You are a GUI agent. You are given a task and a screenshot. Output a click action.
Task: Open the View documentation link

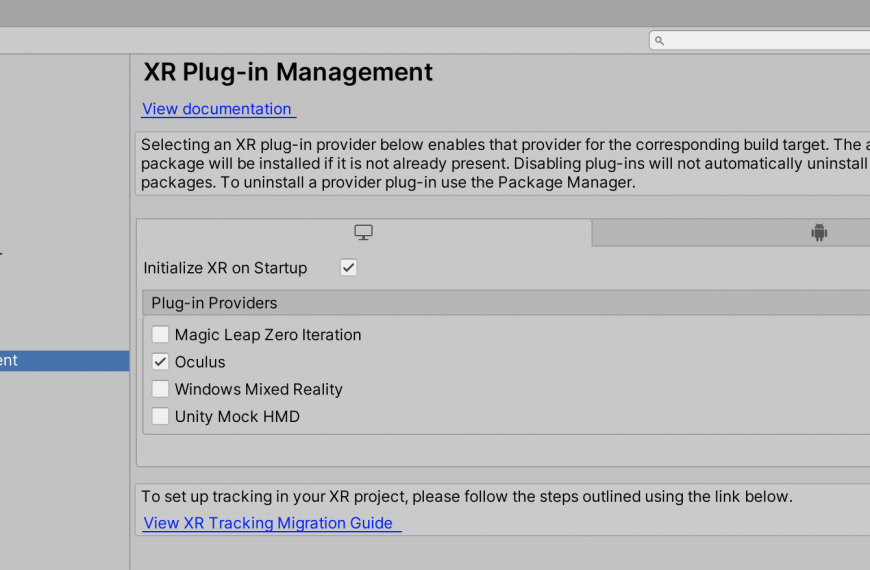point(219,109)
